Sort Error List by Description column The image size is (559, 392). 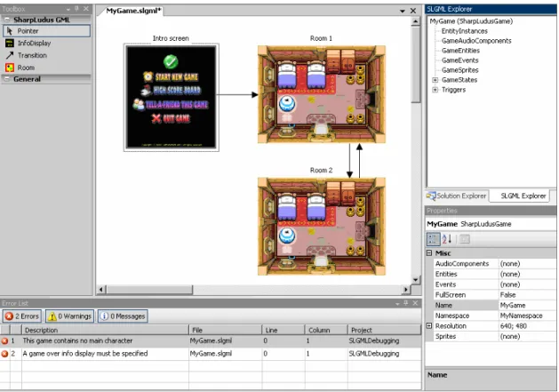click(105, 330)
